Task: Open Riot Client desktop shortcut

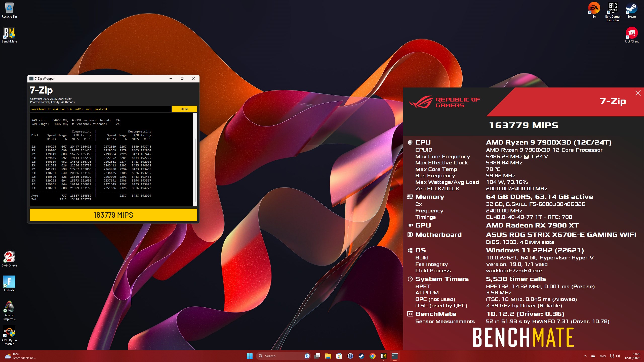Action: (632, 35)
